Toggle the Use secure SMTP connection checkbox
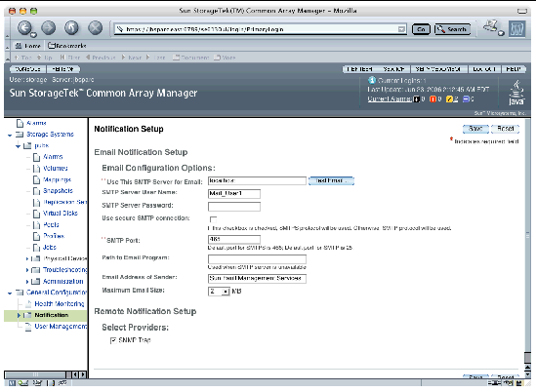The image size is (536, 392). pos(213,219)
